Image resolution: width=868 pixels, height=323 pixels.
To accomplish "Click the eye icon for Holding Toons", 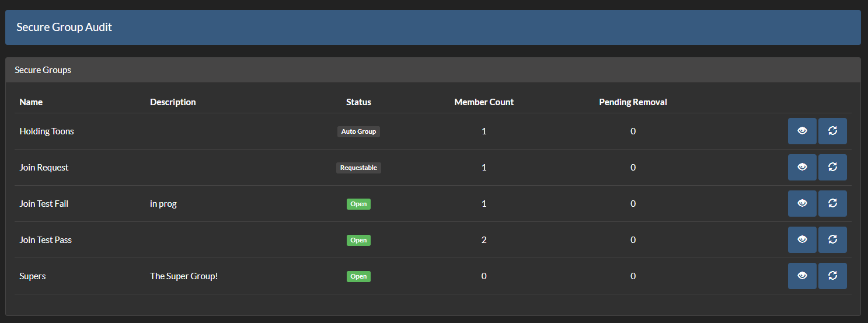I will (x=802, y=131).
